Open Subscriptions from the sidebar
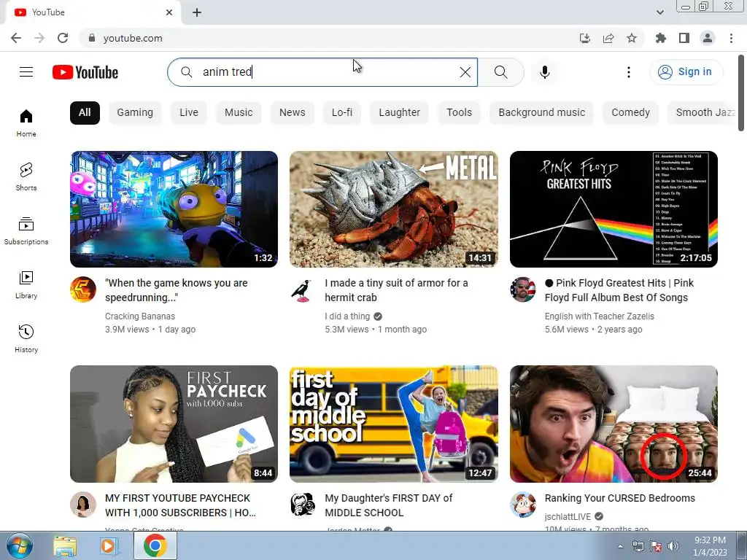747x560 pixels. click(26, 230)
